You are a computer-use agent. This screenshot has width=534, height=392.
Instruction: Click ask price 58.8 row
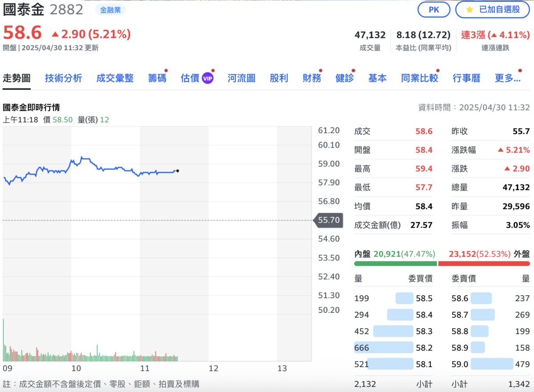click(491, 331)
